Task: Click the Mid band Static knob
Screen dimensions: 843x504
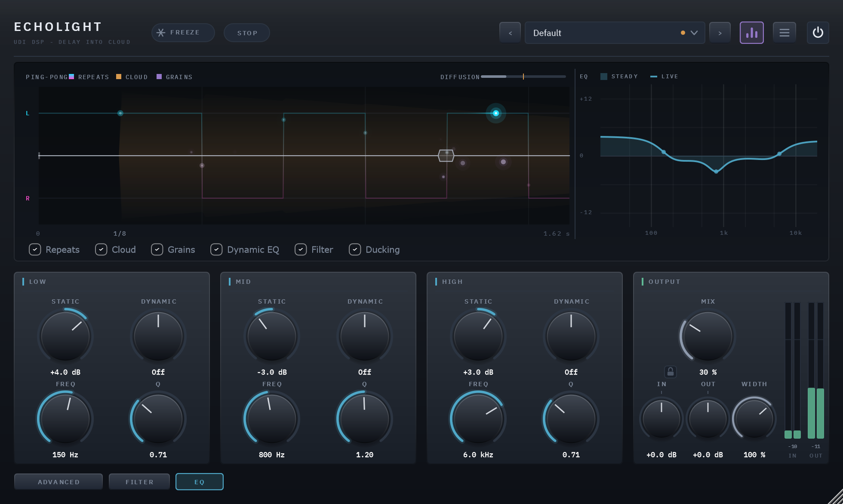Action: [x=272, y=336]
